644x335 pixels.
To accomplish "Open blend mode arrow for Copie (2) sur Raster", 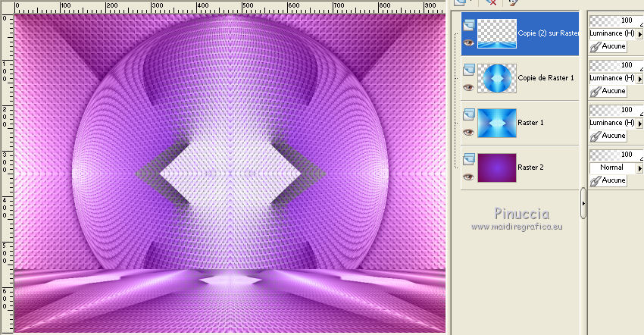I will tap(639, 33).
